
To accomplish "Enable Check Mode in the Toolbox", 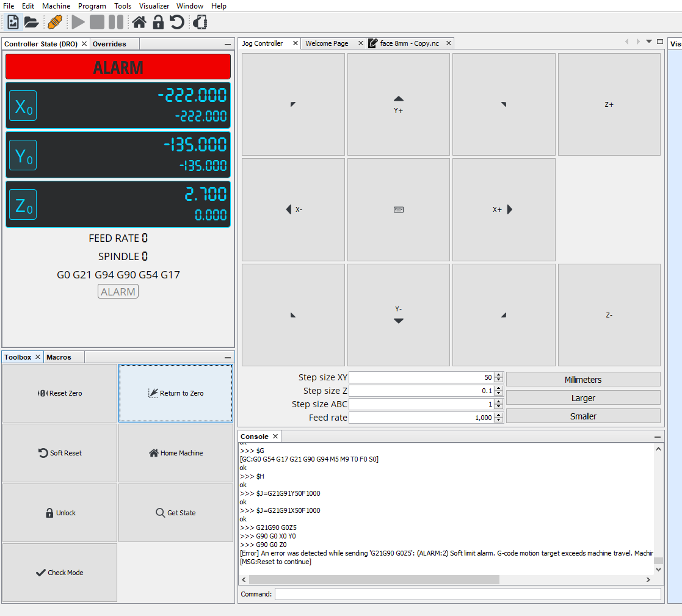I will pyautogui.click(x=59, y=572).
